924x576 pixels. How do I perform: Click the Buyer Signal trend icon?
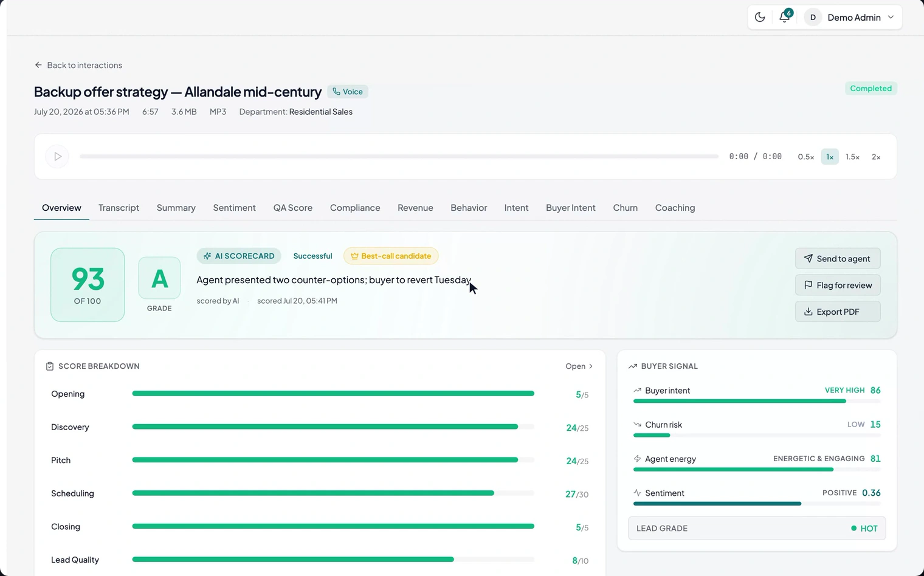tap(632, 366)
